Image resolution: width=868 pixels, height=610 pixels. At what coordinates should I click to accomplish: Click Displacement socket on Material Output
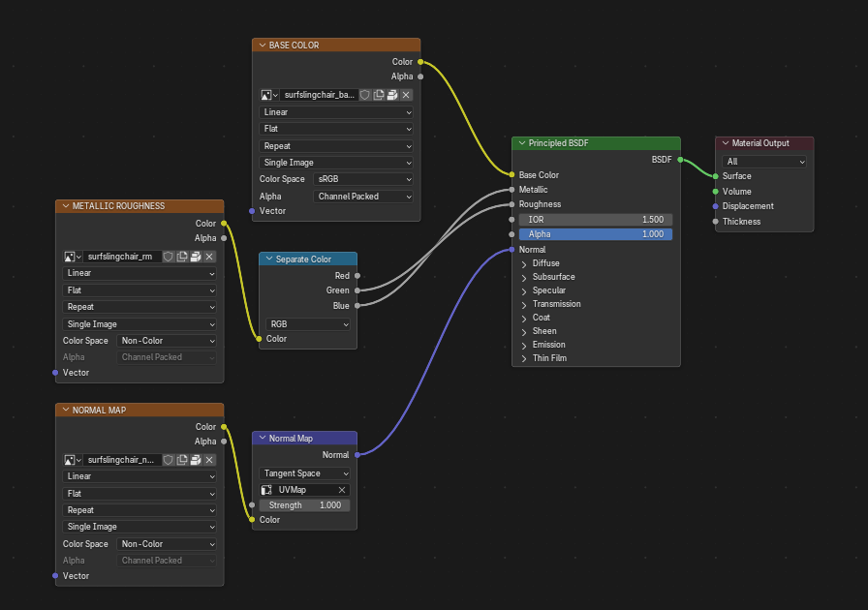coord(716,206)
